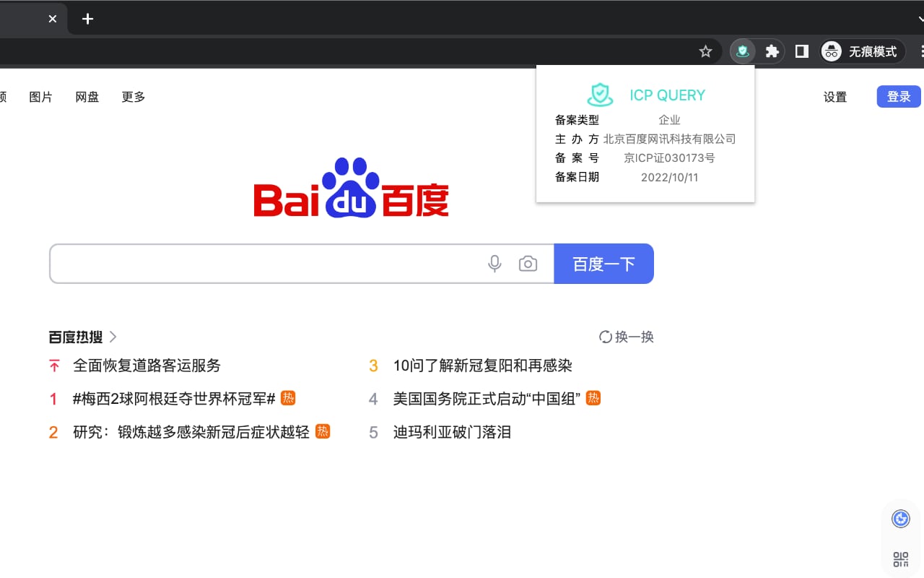Open the 更多 dropdown menu
This screenshot has width=924, height=578.
pyautogui.click(x=133, y=96)
